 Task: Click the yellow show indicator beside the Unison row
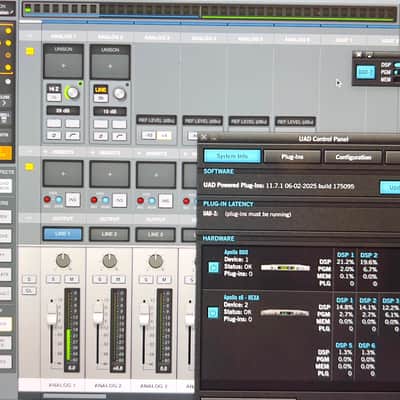point(30,51)
